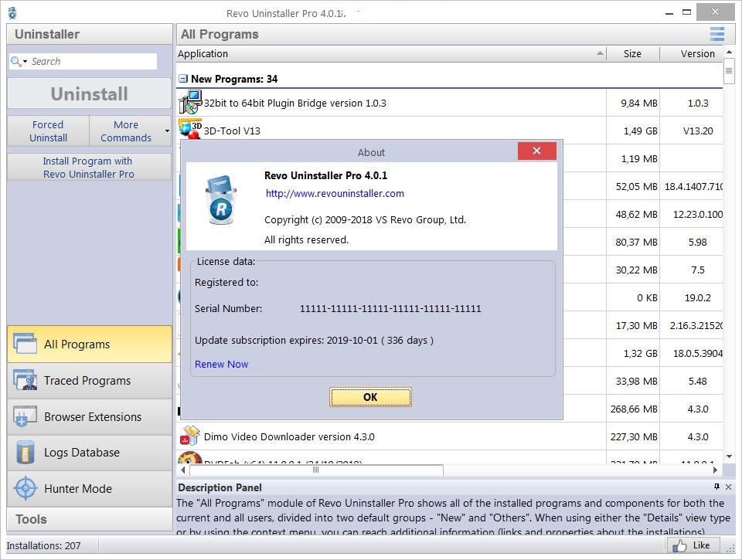Click the Like thumbs-up button
This screenshot has width=742, height=560.
tap(693, 545)
